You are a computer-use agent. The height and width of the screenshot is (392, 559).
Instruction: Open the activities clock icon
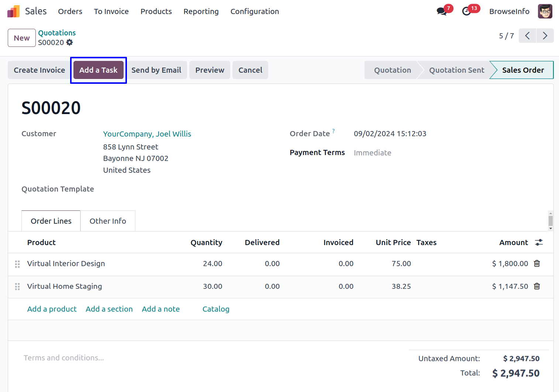pos(466,11)
